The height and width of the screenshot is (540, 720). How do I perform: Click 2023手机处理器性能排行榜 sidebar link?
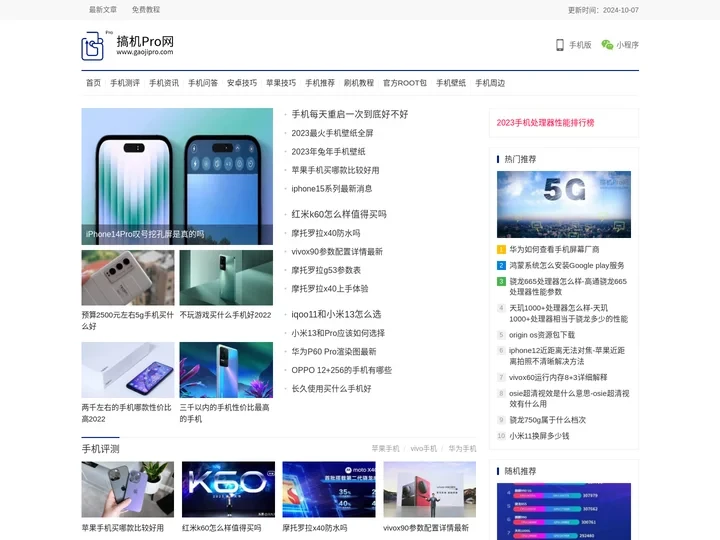[x=546, y=123]
